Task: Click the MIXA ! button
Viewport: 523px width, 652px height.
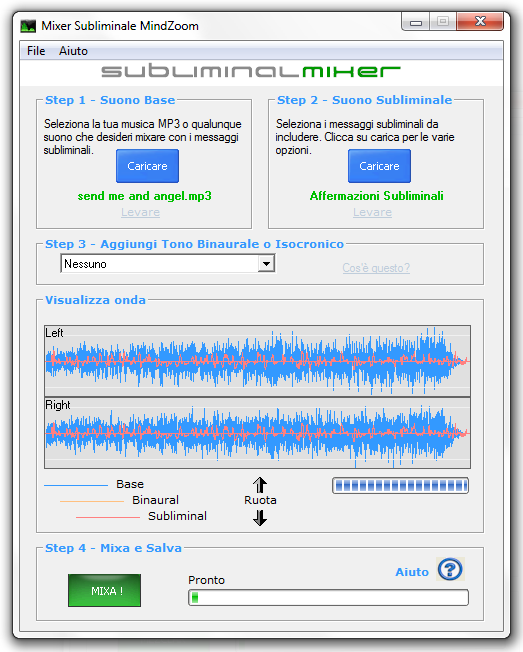Action: 104,590
